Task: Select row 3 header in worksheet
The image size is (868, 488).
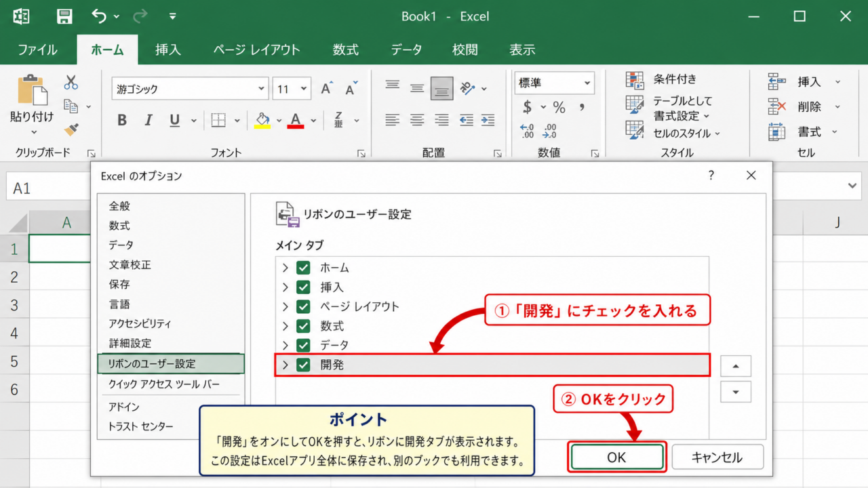Action: click(x=14, y=305)
